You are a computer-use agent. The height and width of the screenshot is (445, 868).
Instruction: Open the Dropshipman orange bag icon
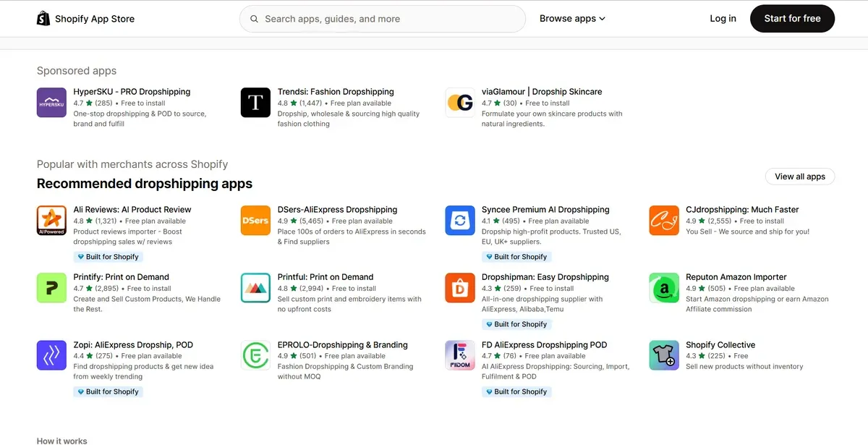(x=459, y=288)
